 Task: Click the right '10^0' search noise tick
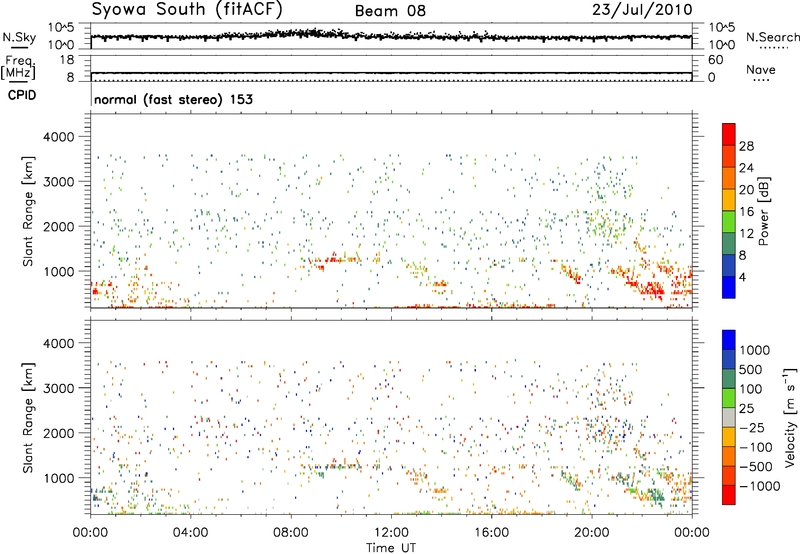click(x=721, y=45)
